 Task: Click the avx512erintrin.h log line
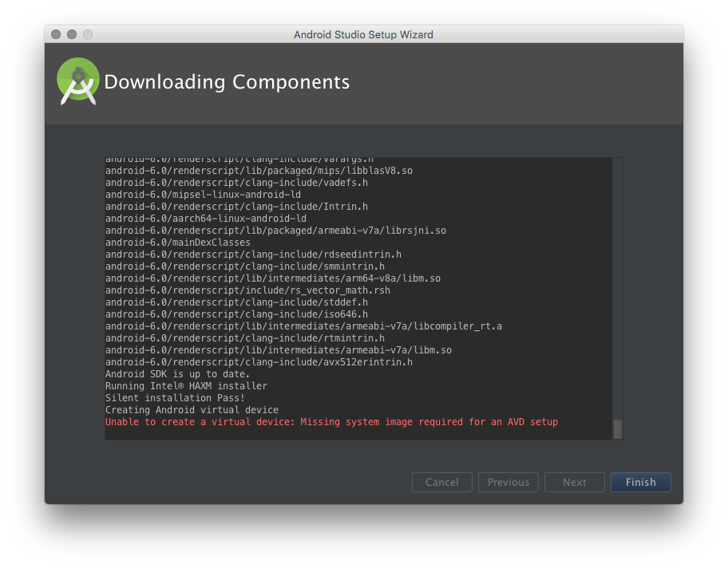pos(259,362)
